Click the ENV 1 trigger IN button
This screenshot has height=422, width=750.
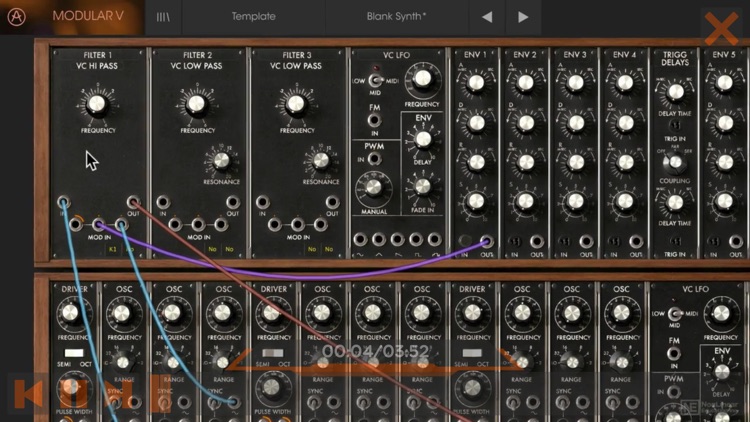pyautogui.click(x=464, y=241)
